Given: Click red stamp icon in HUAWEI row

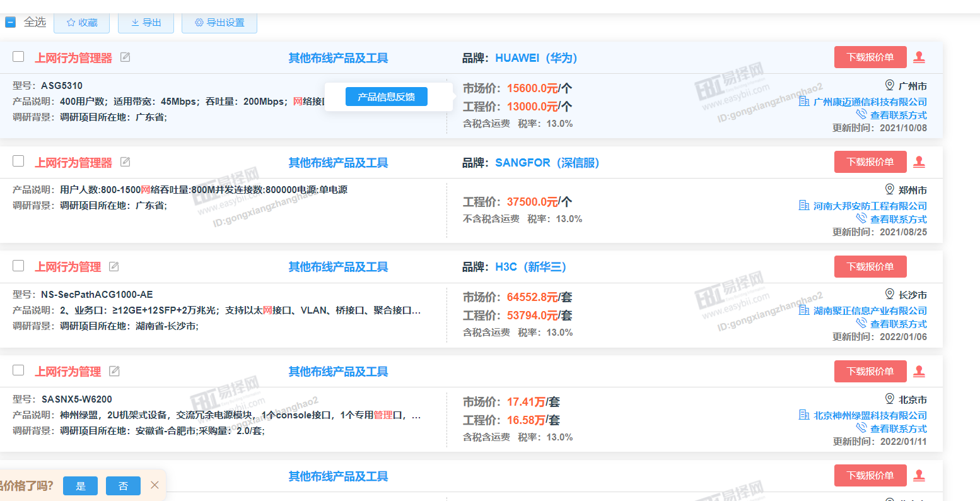Looking at the screenshot, I should coord(919,57).
